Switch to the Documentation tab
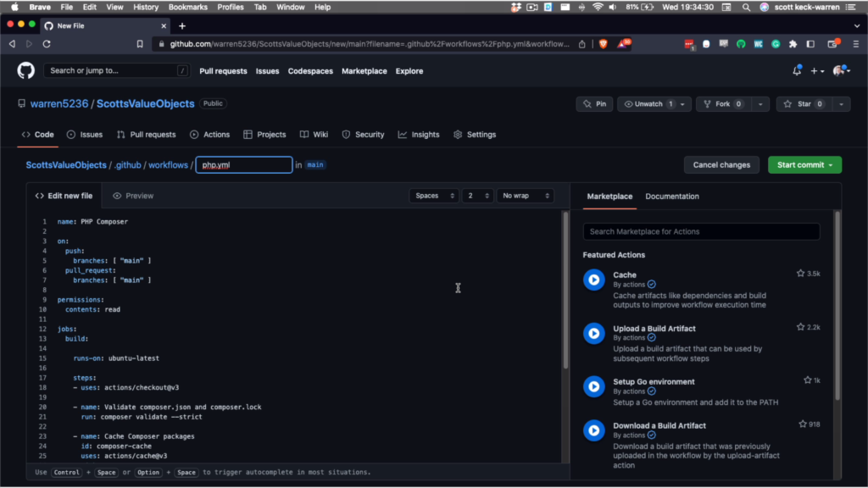 tap(672, 197)
